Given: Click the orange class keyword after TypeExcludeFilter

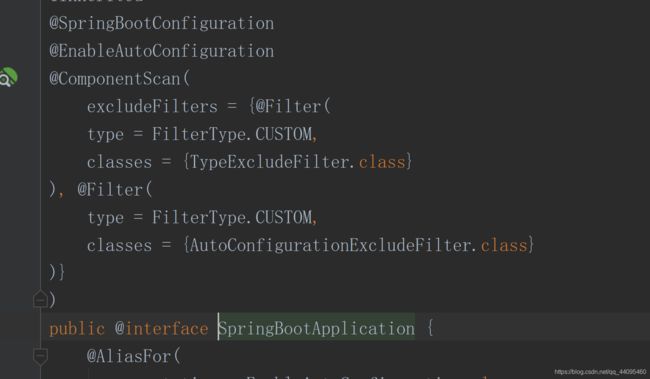Looking at the screenshot, I should [382, 162].
